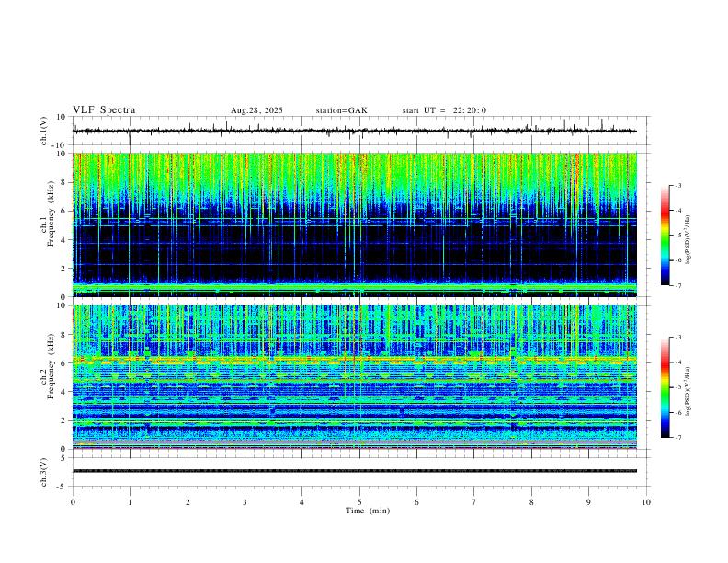Click inside the ch.1 spectrogram panel

[354, 224]
